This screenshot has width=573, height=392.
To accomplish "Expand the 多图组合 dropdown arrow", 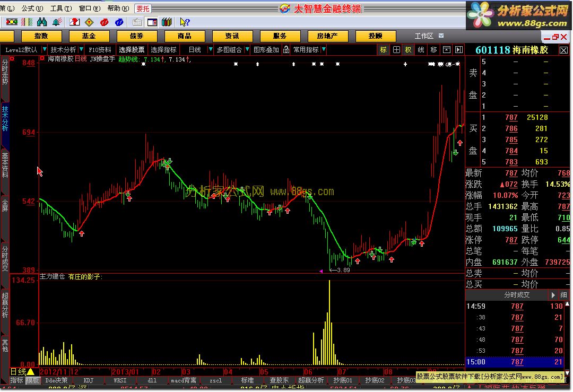I will point(247,49).
